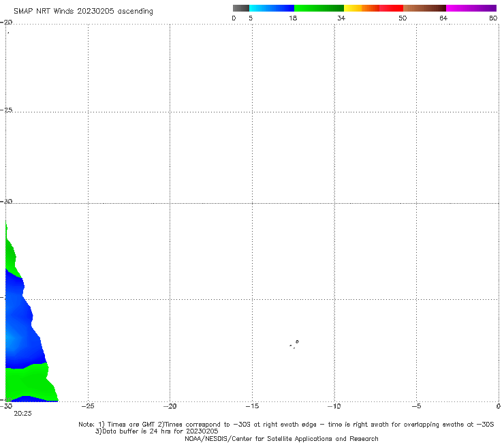
Task: Click the brown segment of the color bar
Action: click(424, 8)
